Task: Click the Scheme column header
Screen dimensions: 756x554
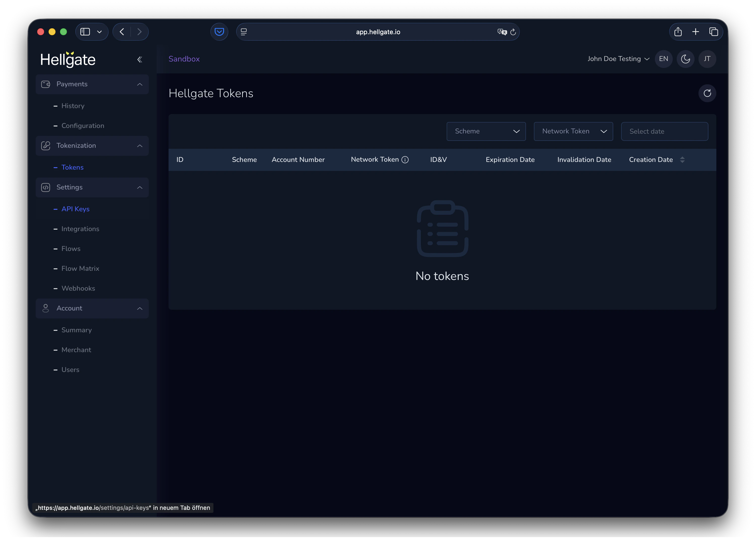Action: tap(244, 160)
